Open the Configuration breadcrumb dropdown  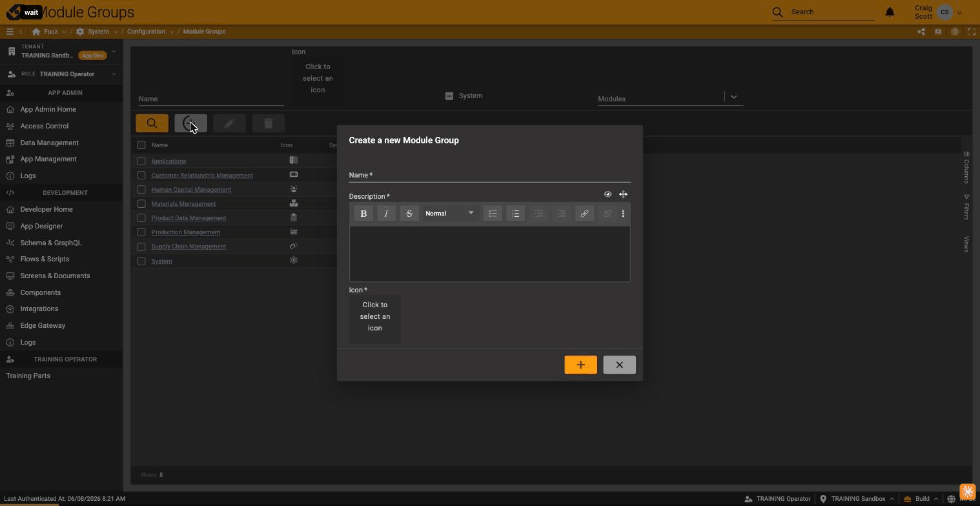pyautogui.click(x=171, y=32)
